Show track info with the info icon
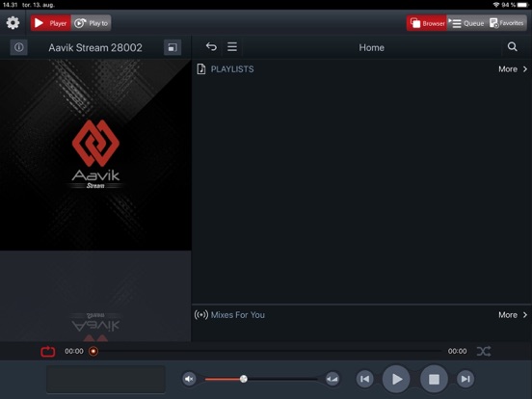This screenshot has height=399, width=532. (x=18, y=47)
